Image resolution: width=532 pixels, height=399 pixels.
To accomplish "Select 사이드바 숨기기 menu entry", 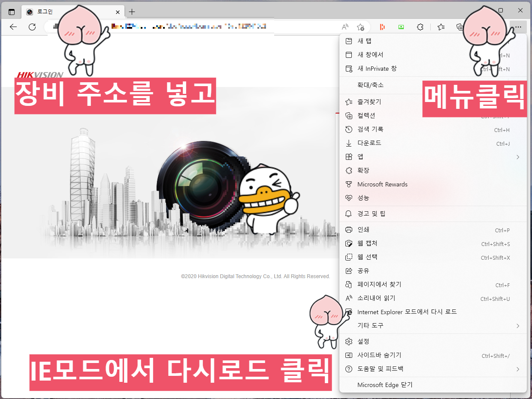I will point(433,355).
